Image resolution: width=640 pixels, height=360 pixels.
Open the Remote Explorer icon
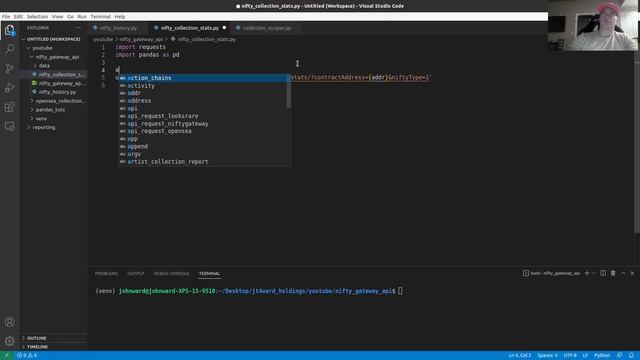click(9, 126)
